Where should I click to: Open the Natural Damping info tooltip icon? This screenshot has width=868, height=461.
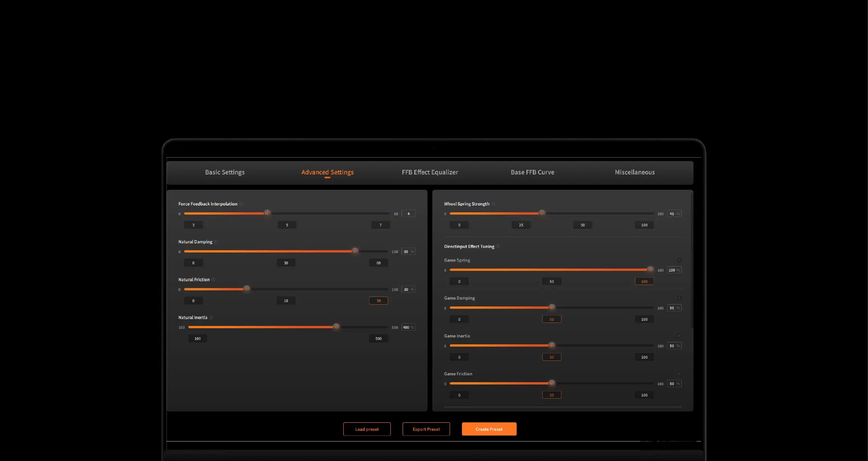point(216,241)
